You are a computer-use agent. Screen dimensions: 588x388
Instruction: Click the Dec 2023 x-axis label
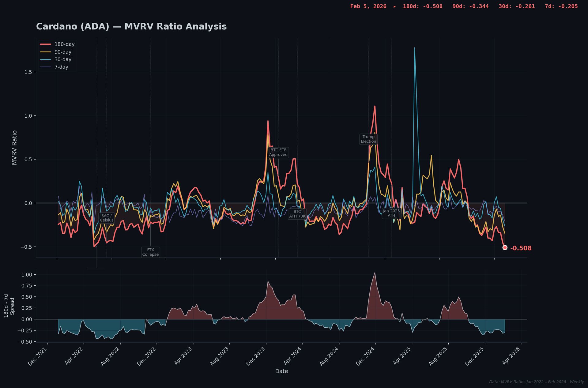[x=256, y=356]
